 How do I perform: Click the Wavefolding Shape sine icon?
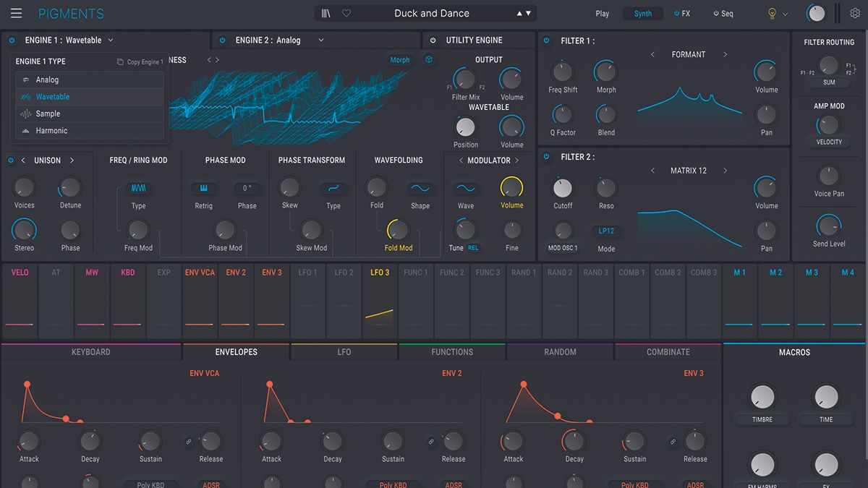point(420,188)
